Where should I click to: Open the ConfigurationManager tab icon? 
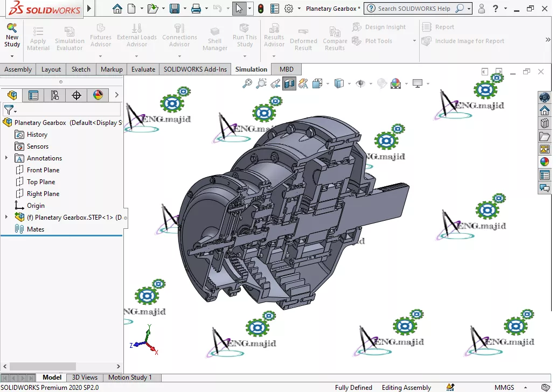pyautogui.click(x=55, y=95)
